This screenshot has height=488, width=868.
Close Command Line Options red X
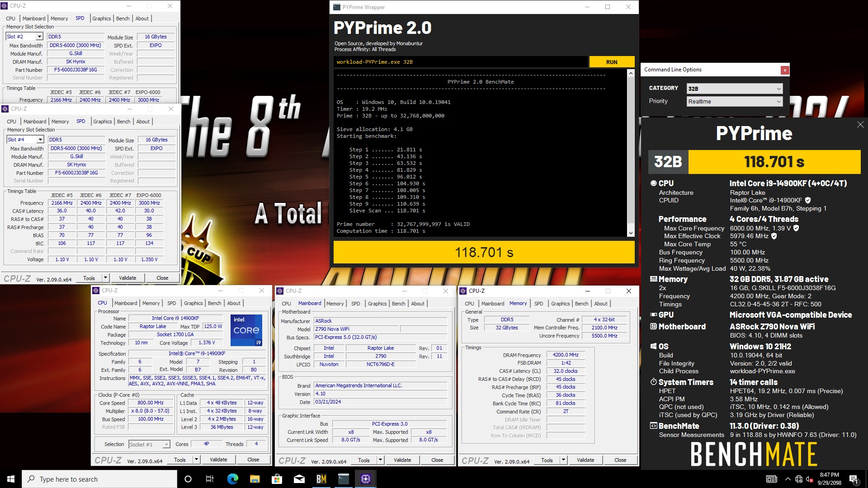click(x=785, y=70)
